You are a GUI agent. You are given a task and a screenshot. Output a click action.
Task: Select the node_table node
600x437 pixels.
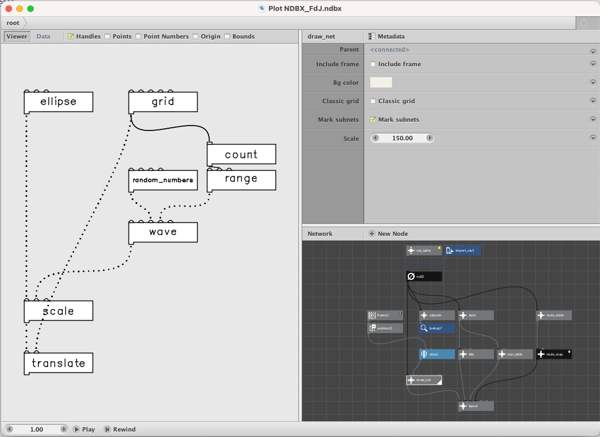(554, 315)
